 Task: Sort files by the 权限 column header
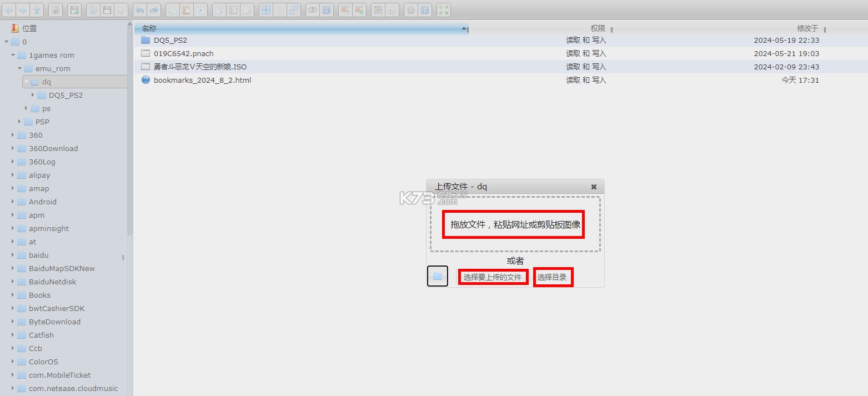[597, 28]
